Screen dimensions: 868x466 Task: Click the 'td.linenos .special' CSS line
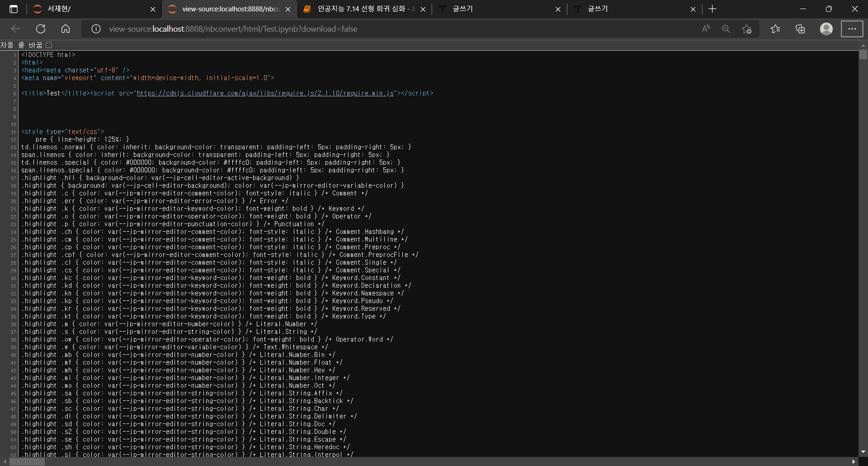(211, 162)
